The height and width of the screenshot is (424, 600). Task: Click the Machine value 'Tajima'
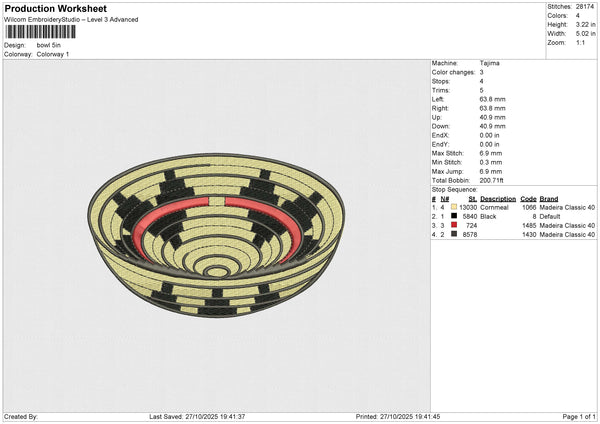pyautogui.click(x=490, y=63)
